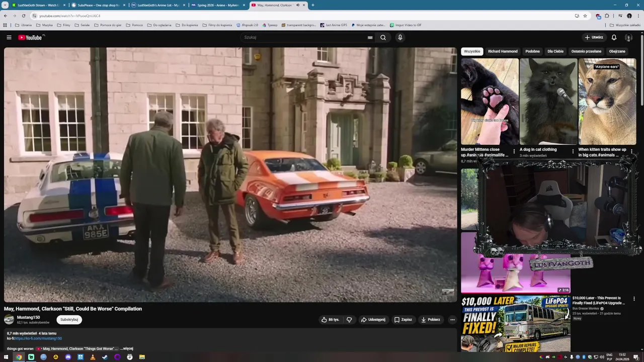Dislike the video with the thumbs down

(x=349, y=319)
